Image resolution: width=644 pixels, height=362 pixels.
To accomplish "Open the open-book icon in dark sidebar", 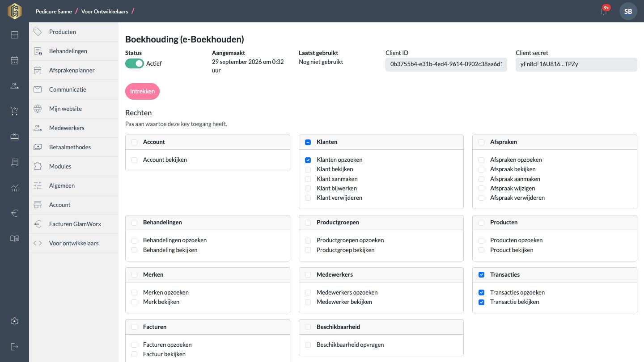I will 14,239.
